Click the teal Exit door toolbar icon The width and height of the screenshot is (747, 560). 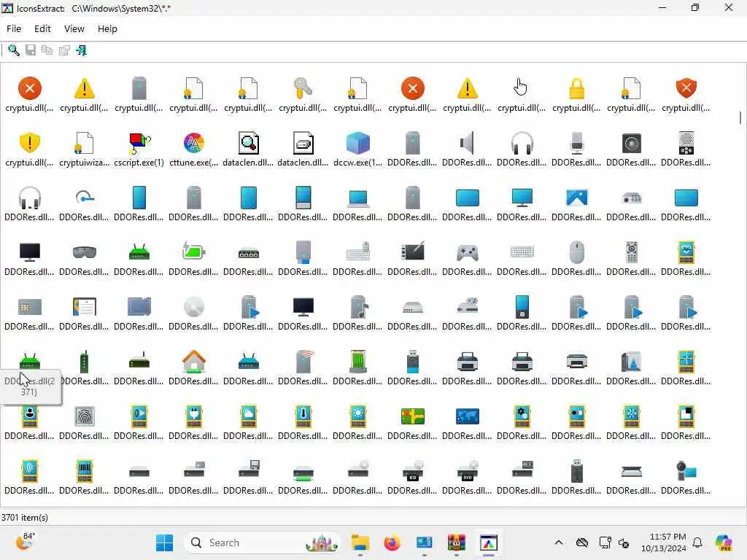tap(81, 50)
